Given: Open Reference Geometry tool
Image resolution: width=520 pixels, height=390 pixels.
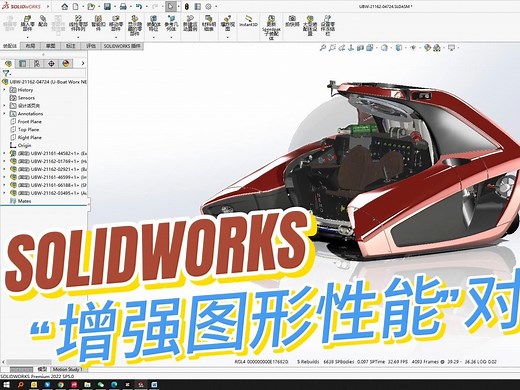Looking at the screenshot, I should pyautogui.click(x=171, y=24).
